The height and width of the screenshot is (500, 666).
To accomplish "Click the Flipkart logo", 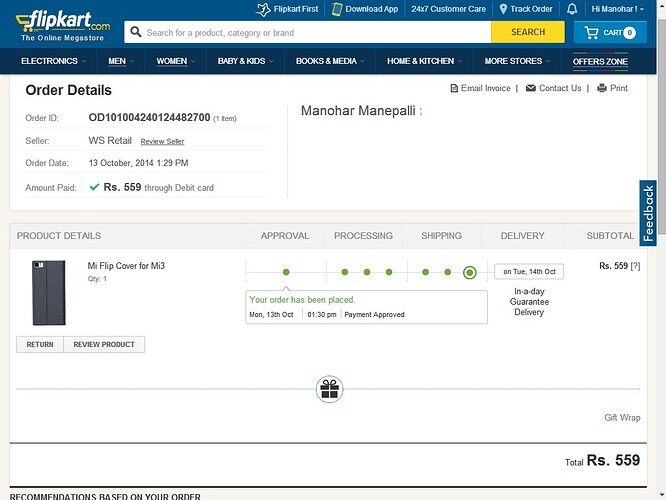I will 63,26.
